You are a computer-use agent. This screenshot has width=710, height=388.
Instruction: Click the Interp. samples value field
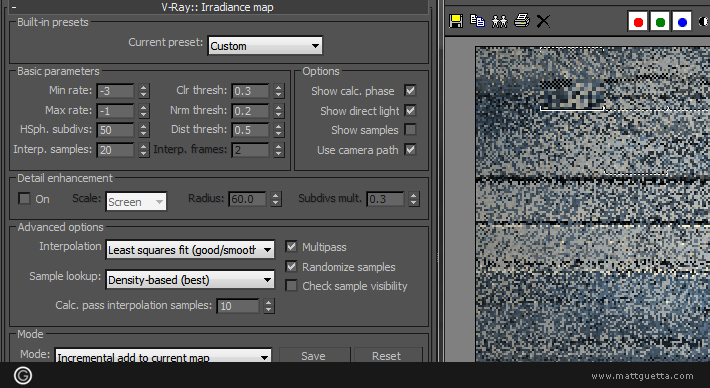[x=115, y=150]
